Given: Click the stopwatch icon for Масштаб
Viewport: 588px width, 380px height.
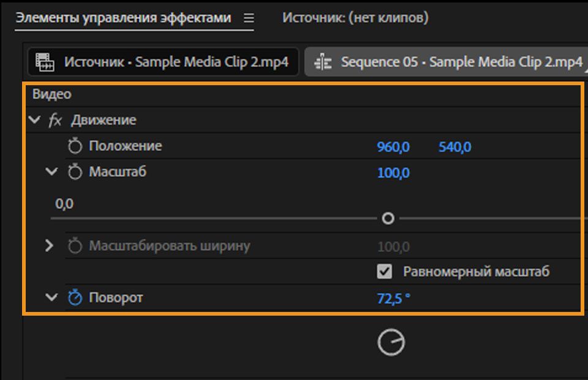Looking at the screenshot, I should click(75, 172).
